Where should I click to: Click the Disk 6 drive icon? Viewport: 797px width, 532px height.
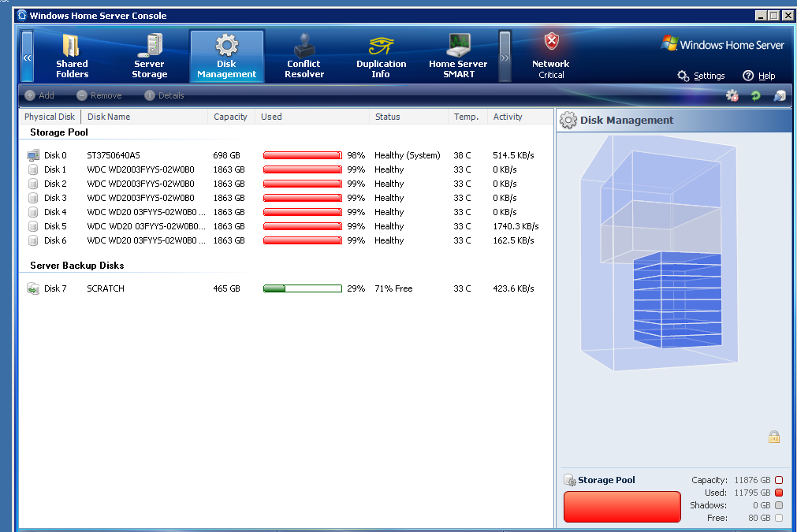click(x=33, y=241)
